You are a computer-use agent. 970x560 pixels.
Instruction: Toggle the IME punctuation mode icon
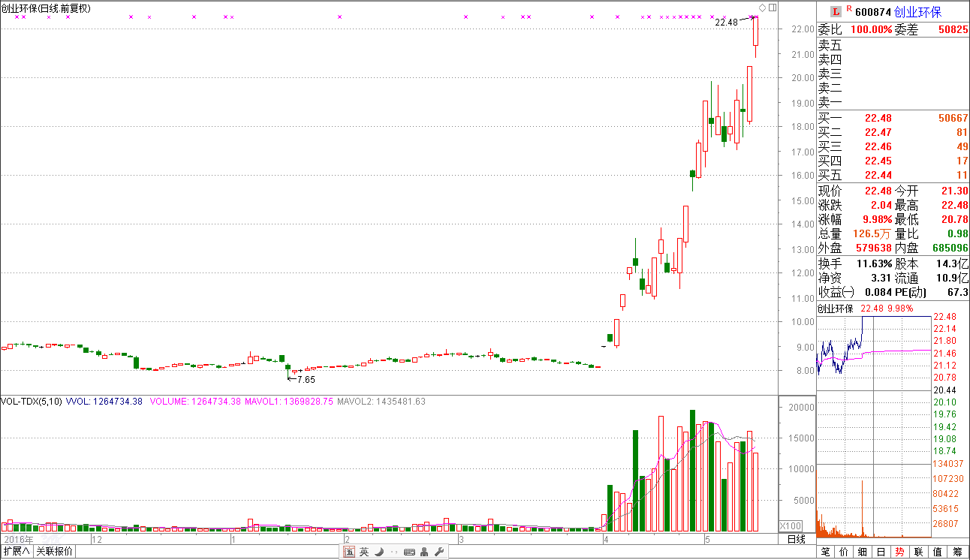(x=394, y=552)
